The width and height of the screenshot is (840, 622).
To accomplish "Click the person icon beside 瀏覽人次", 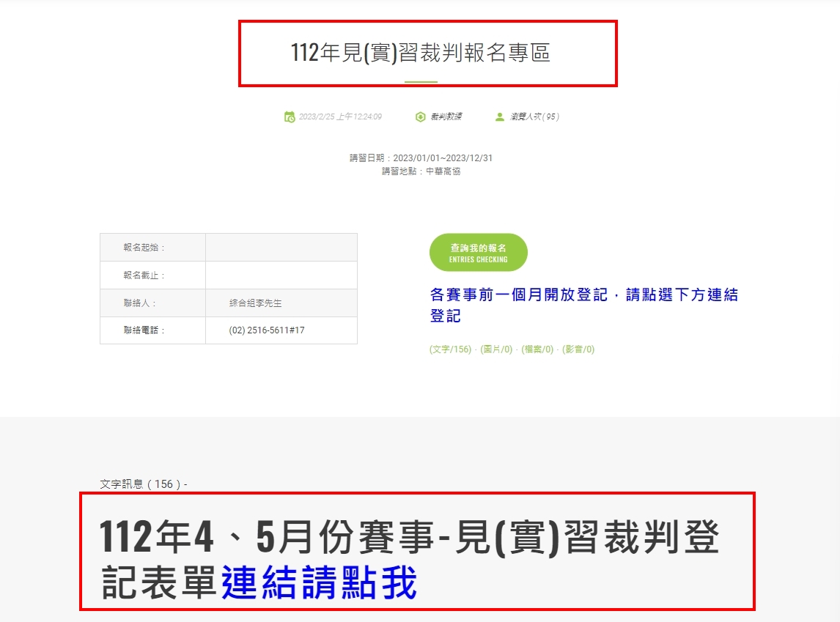I will click(500, 116).
